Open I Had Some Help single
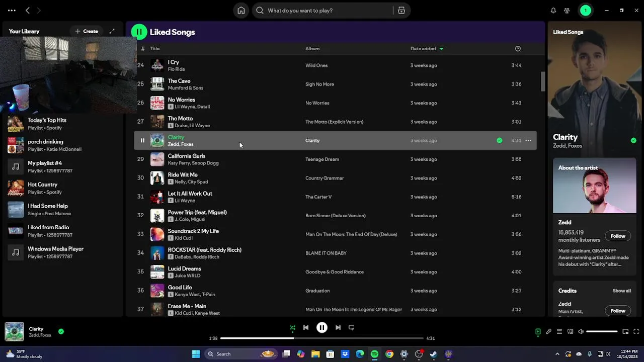 point(61,210)
